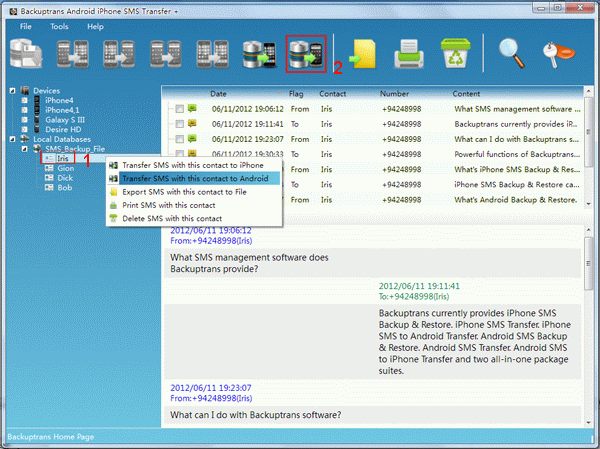Select the Desire HD device
Image resolution: width=600 pixels, height=449 pixels.
coord(63,129)
